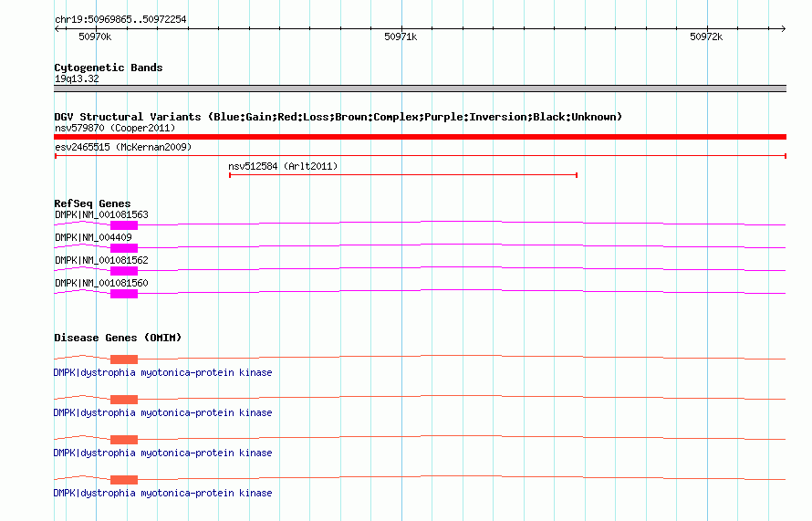Click the nsv579870 (Cooper2011) label
The width and height of the screenshot is (812, 521).
coord(115,128)
